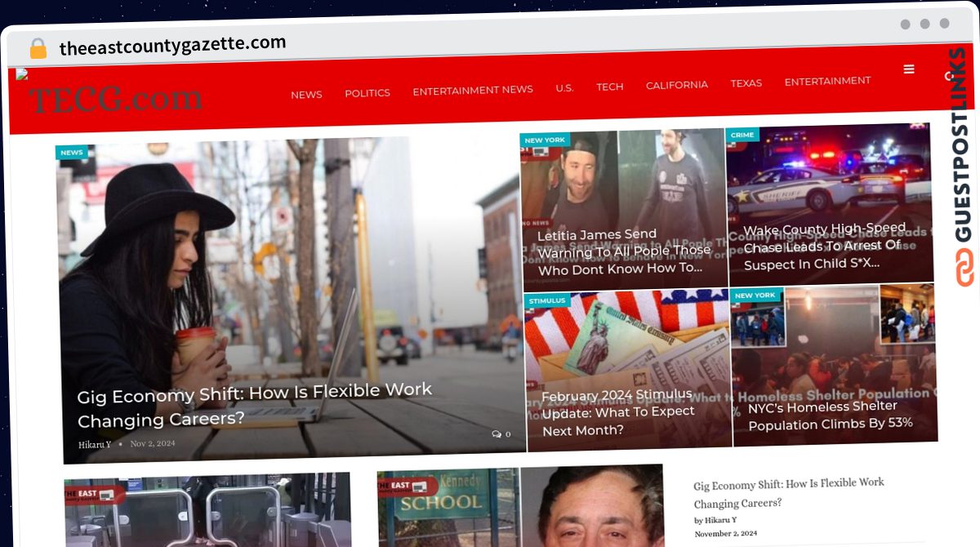This screenshot has height=547, width=980.
Task: Open author Hikaru Y on the featured image
Action: tap(95, 445)
